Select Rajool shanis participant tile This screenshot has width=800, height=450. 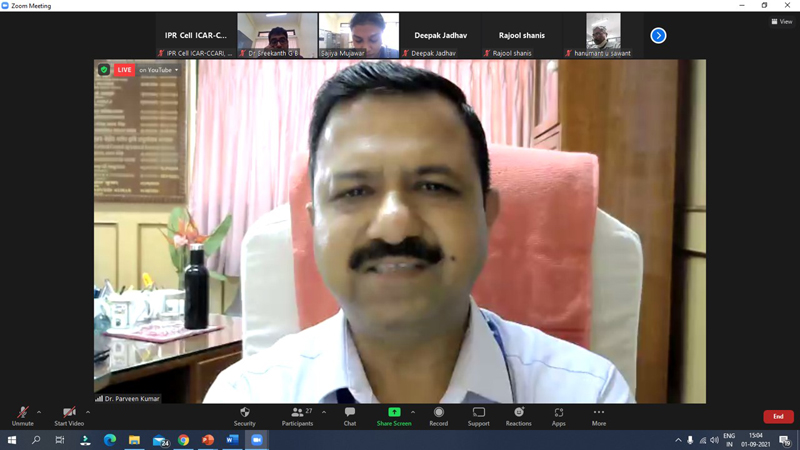(522, 35)
